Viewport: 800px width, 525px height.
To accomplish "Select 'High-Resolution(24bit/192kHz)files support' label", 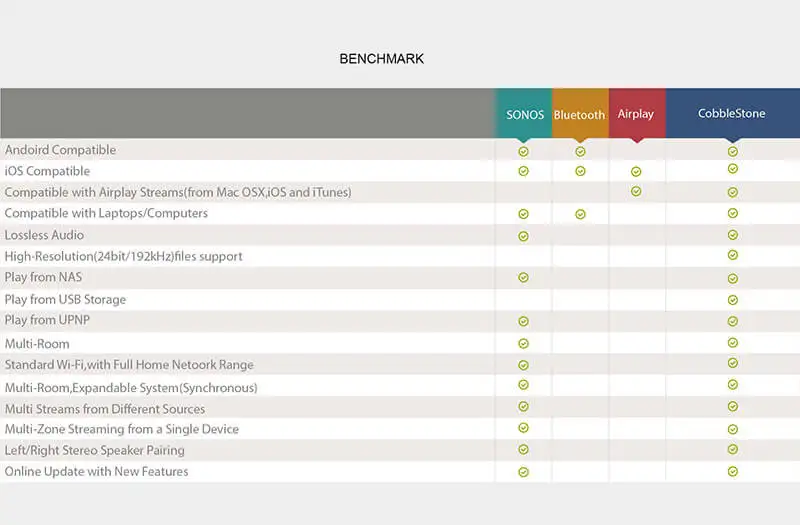I will click(x=123, y=256).
